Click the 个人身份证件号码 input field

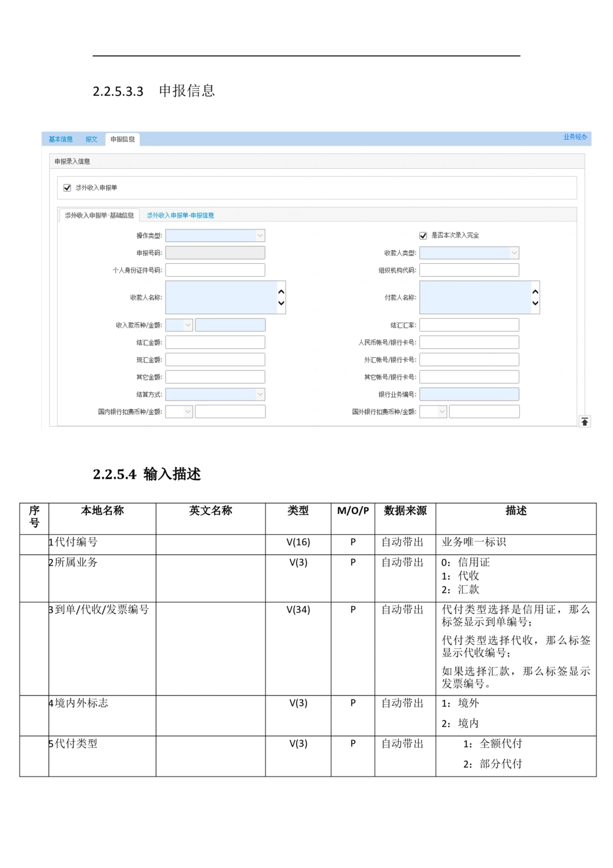[215, 270]
